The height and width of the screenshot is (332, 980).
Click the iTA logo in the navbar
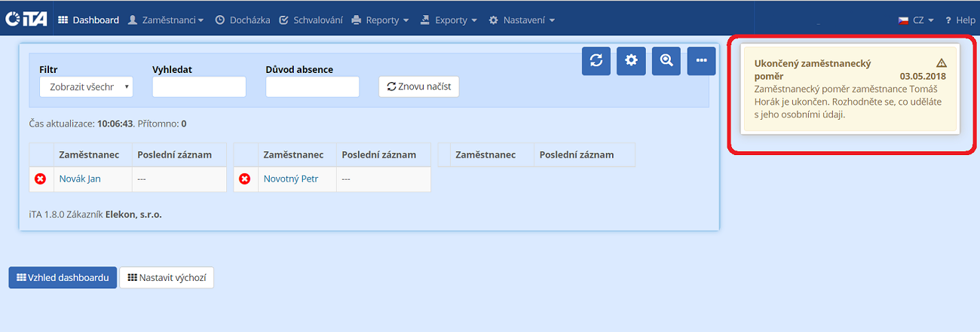click(x=26, y=20)
